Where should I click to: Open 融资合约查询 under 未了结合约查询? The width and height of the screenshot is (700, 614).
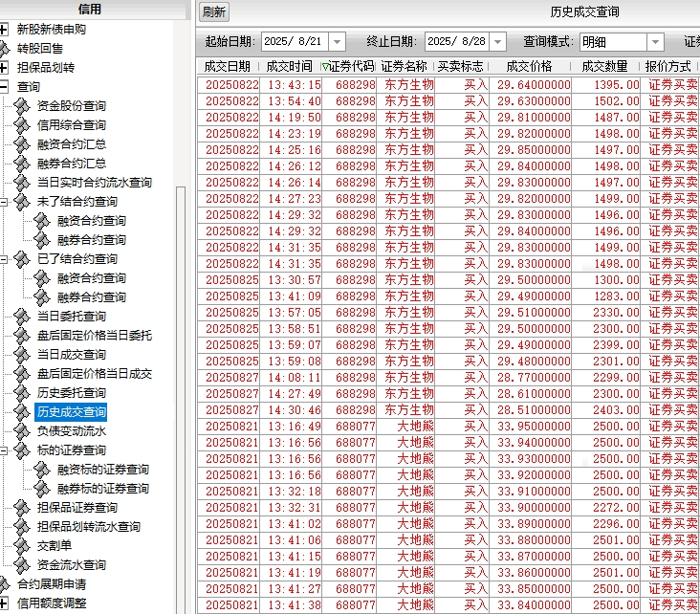click(x=92, y=221)
